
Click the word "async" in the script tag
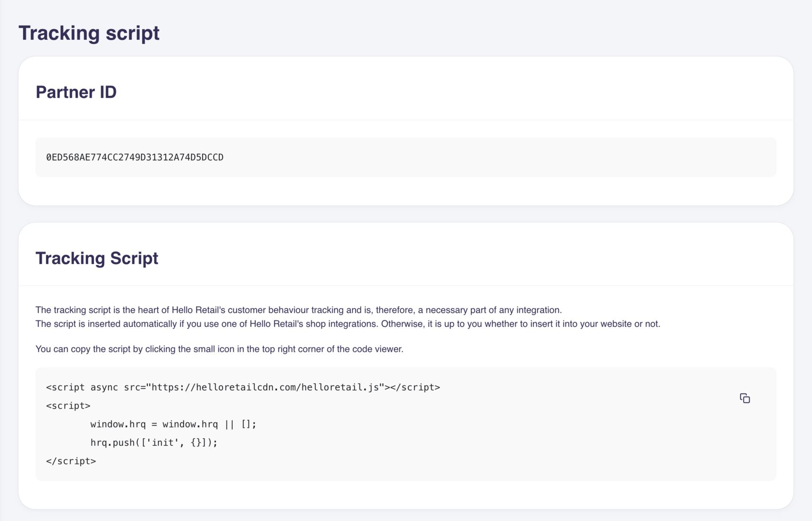tap(104, 387)
